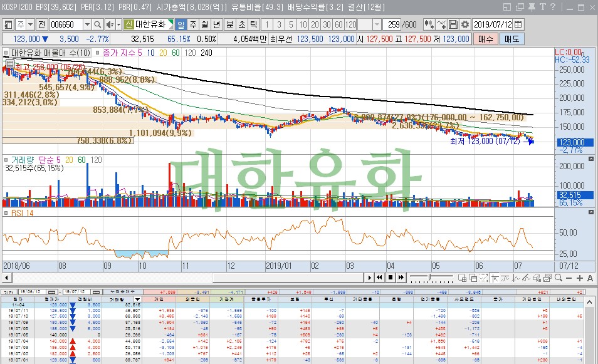Click the bar count field showing 259
598x364 pixels.
(x=393, y=25)
